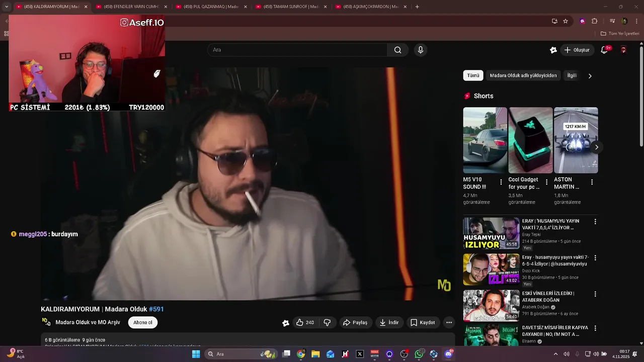Open options for ESKİ VİNELERİ İZLEDİK video

pyautogui.click(x=595, y=294)
